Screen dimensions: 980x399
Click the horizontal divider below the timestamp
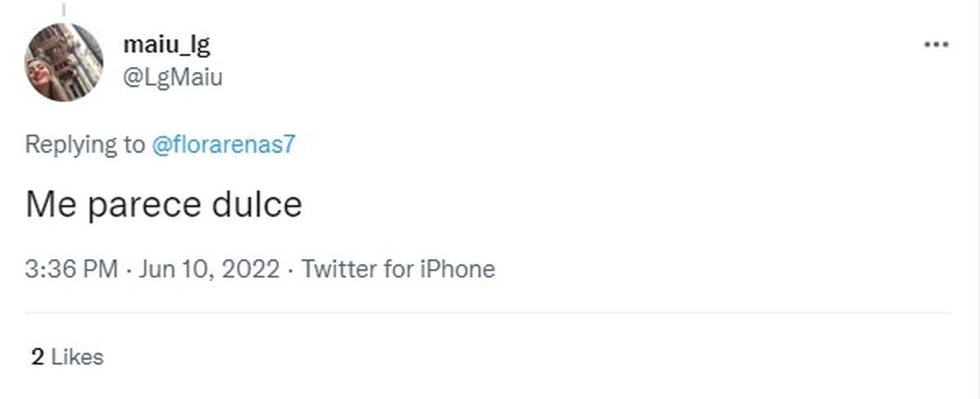[488, 312]
